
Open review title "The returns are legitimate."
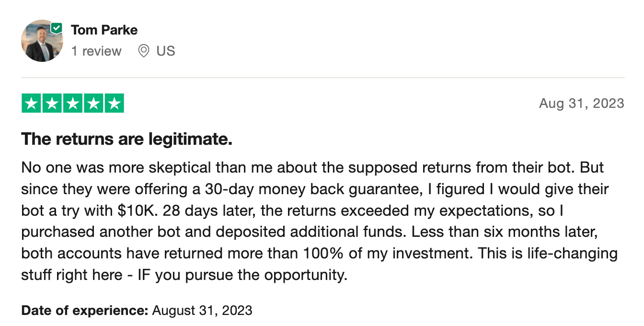click(x=127, y=140)
